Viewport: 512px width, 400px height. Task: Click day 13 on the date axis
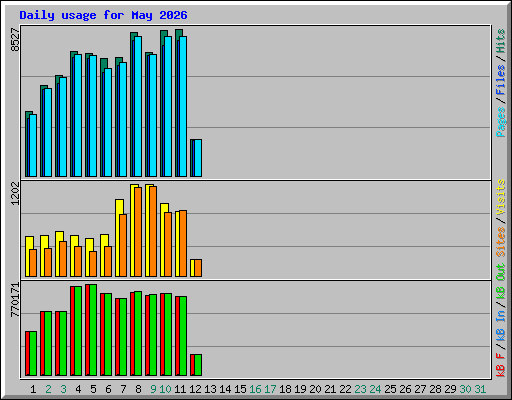click(210, 389)
